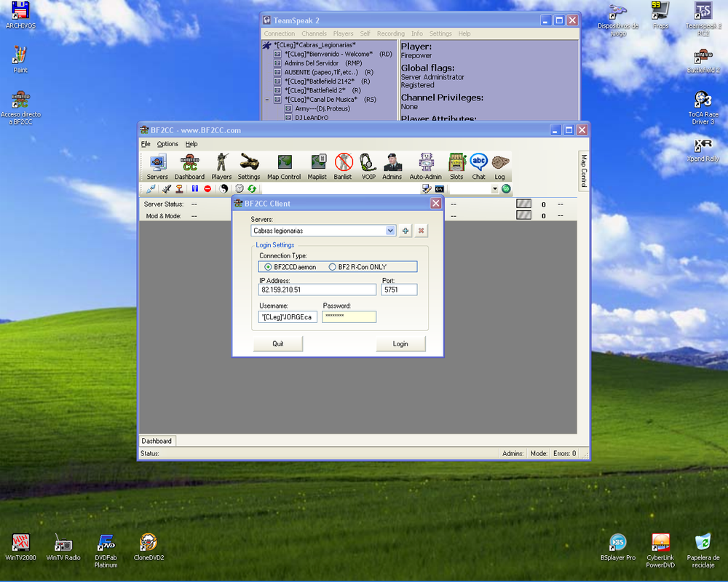The height and width of the screenshot is (582, 728).
Task: Click the red stop icon in small toolbar
Action: 207,189
